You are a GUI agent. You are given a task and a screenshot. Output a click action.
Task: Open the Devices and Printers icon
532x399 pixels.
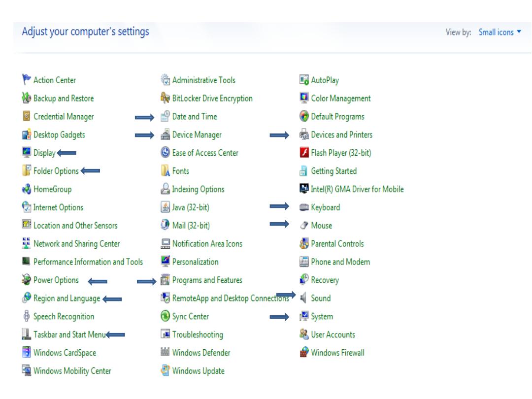(304, 134)
